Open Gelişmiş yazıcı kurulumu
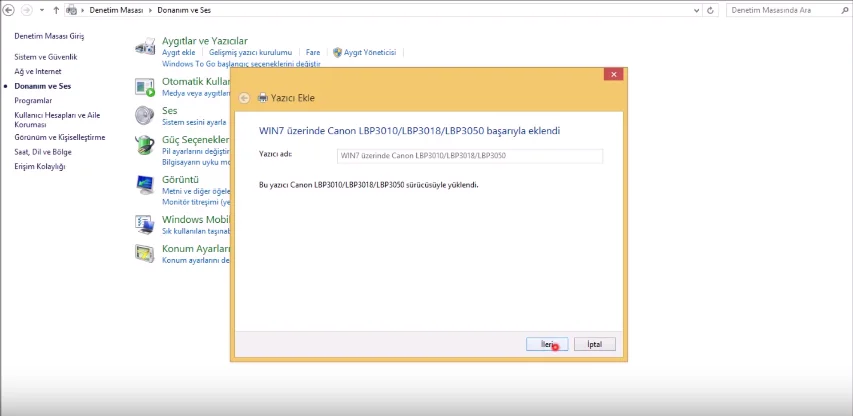 250,53
